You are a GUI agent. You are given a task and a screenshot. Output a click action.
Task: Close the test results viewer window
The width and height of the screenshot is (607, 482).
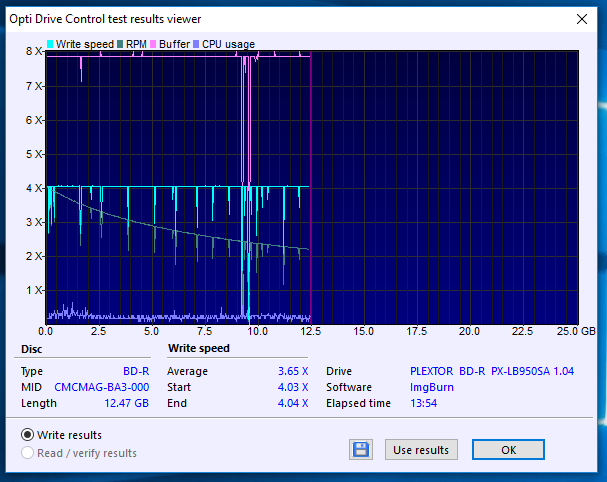(x=582, y=18)
